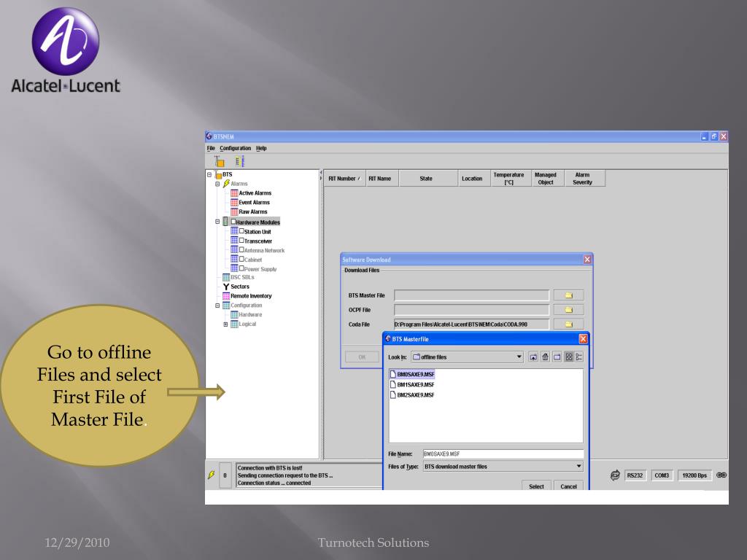Click the BTS antenna toolbar icon

(x=219, y=161)
